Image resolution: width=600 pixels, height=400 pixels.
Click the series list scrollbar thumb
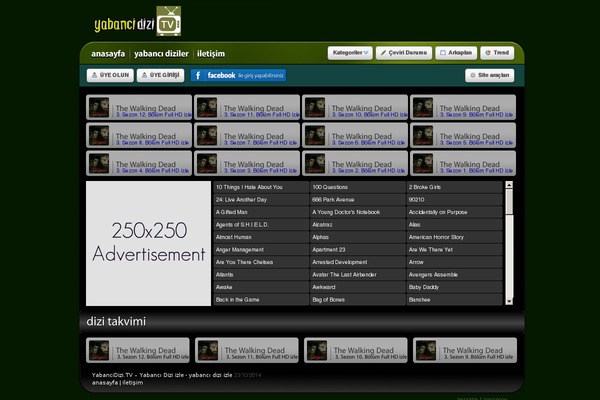[509, 202]
